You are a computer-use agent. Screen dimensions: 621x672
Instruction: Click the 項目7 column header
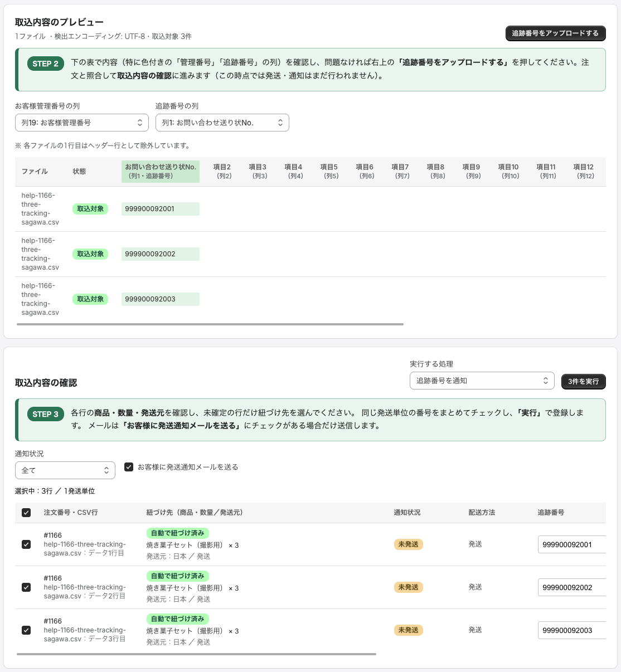tap(400, 171)
